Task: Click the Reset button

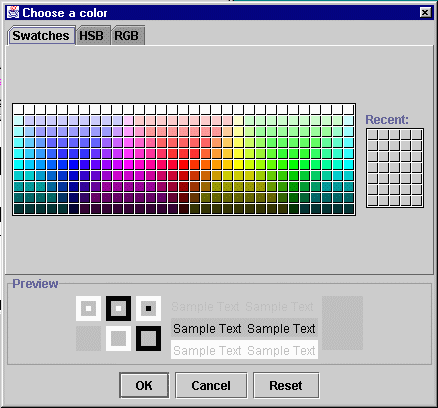Action: point(286,385)
